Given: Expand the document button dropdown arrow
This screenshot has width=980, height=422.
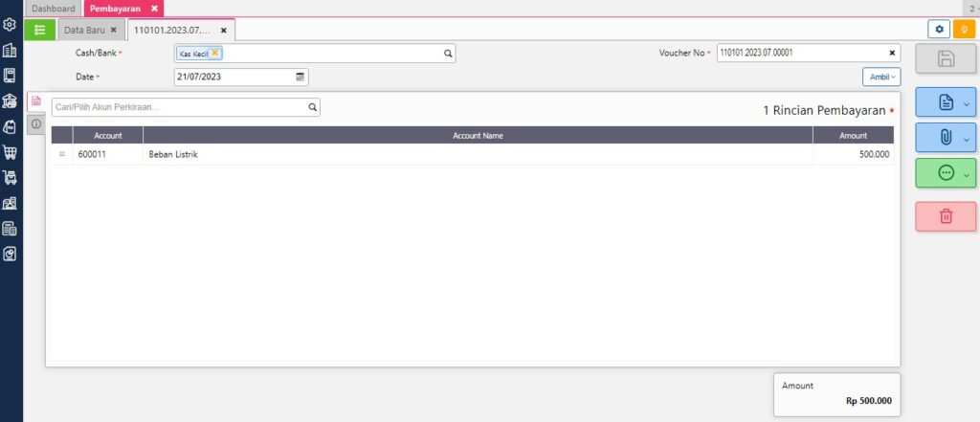Looking at the screenshot, I should click(x=967, y=104).
